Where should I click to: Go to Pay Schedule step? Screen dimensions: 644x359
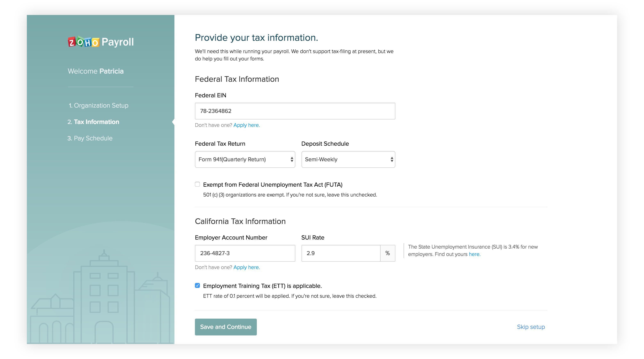(x=90, y=138)
